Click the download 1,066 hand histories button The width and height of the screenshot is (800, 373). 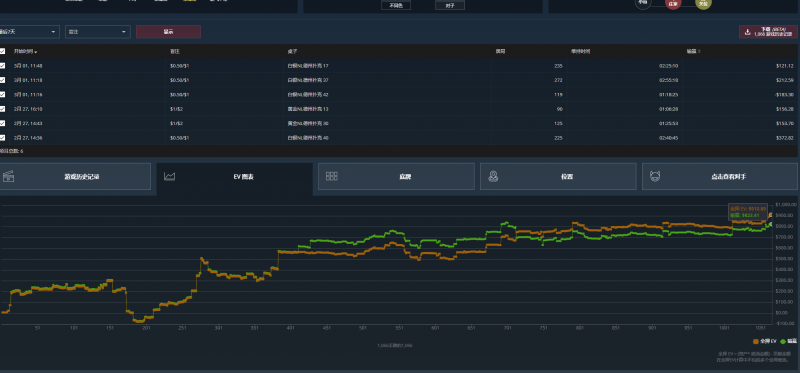point(769,32)
